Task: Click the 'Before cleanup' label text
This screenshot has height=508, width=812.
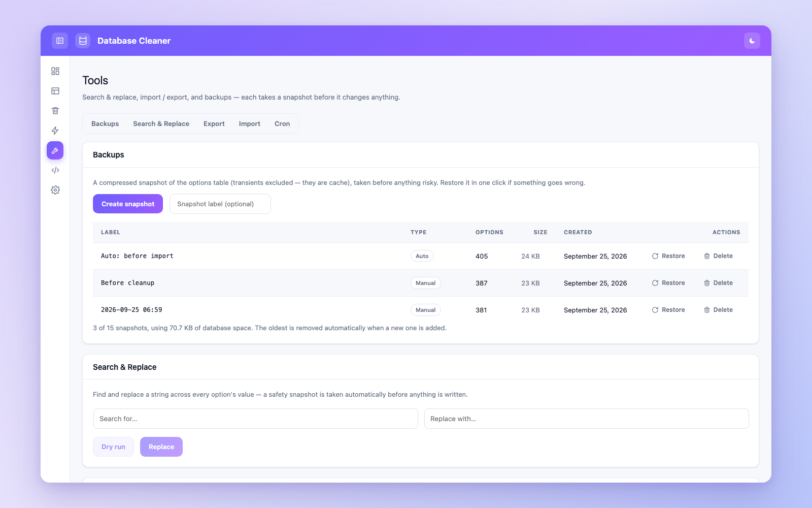Action: click(x=127, y=283)
